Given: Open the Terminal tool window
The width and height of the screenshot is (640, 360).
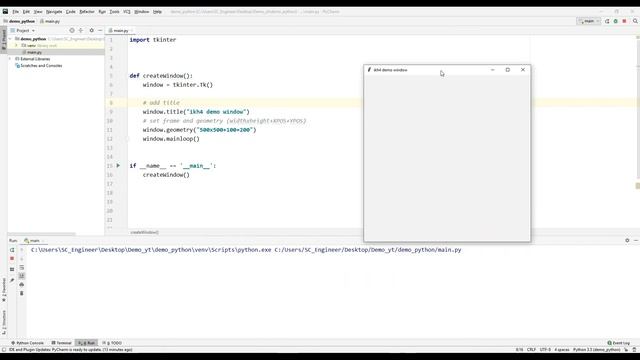Looking at the screenshot, I should click(62, 343).
